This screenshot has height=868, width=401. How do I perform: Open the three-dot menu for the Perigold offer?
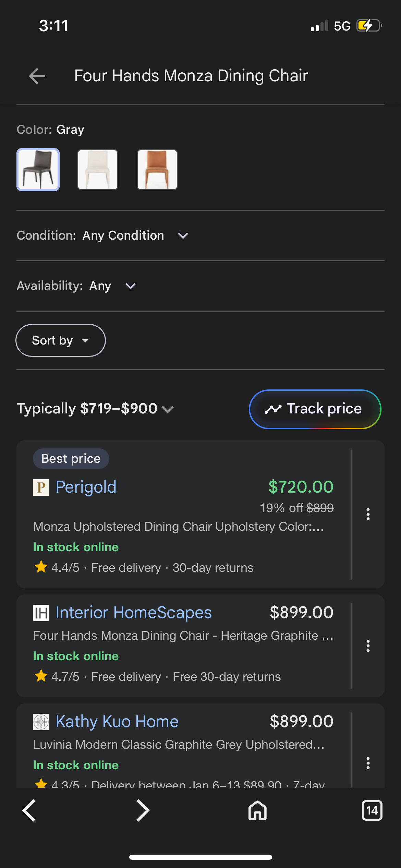point(368,514)
